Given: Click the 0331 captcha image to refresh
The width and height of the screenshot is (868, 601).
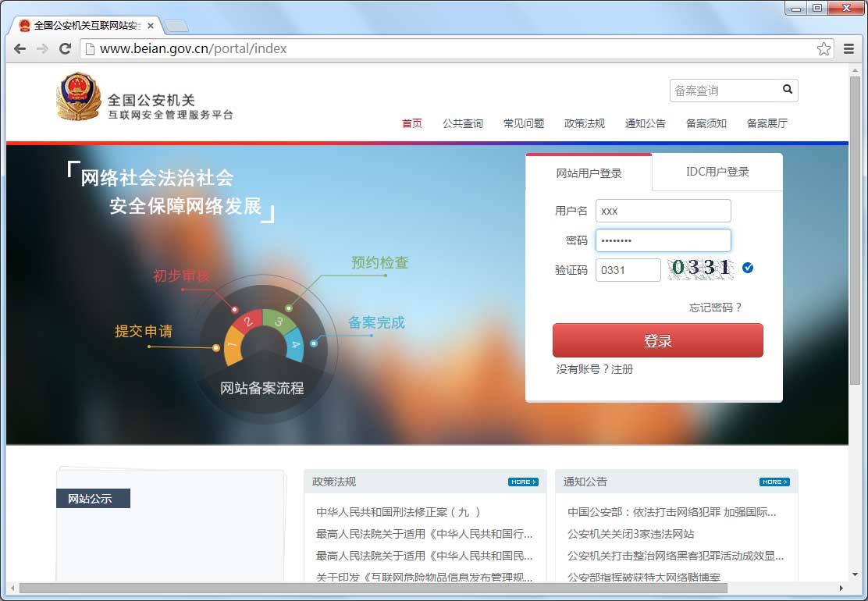Looking at the screenshot, I should coord(700,269).
